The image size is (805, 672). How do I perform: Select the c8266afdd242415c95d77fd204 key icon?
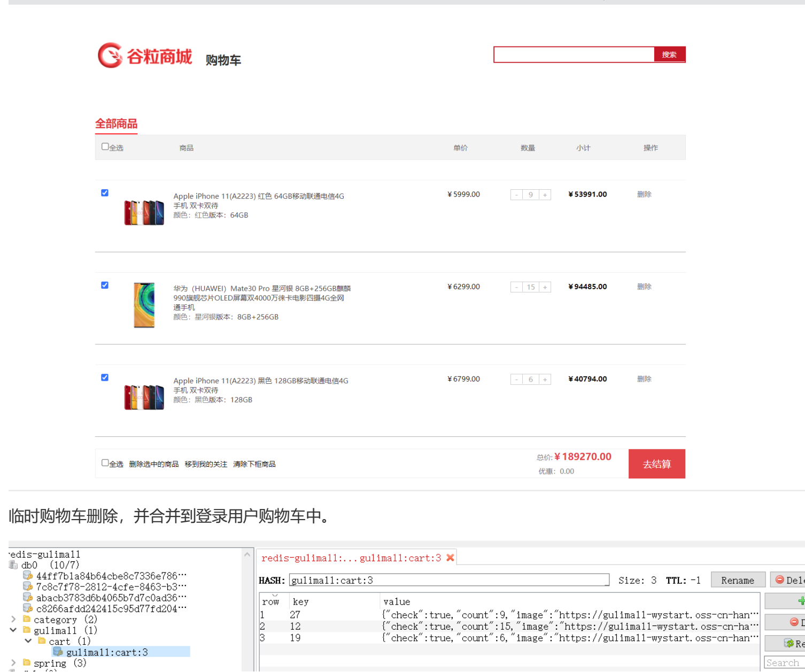tap(28, 608)
